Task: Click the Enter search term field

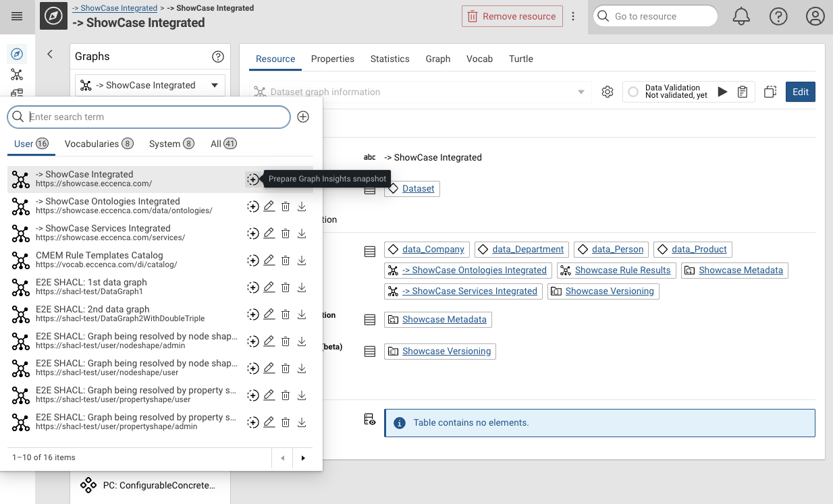Action: pos(155,117)
